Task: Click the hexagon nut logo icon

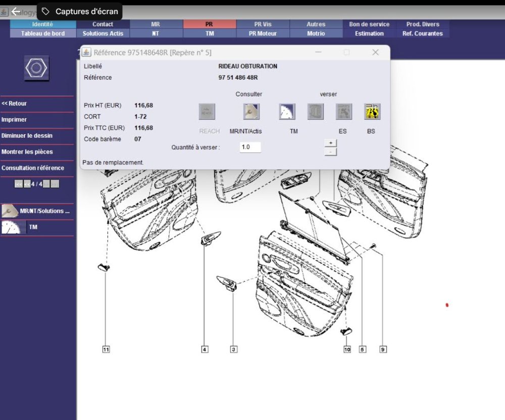Action: pos(37,68)
